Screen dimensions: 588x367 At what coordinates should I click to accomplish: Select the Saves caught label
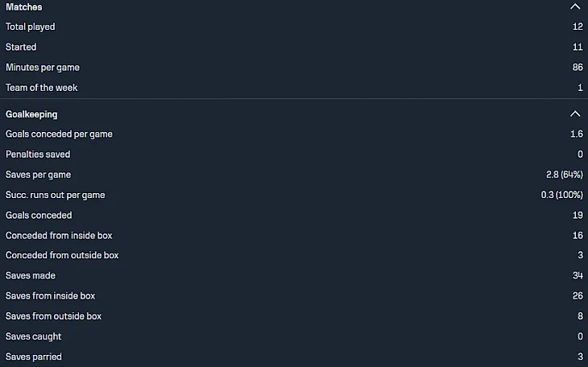[33, 336]
